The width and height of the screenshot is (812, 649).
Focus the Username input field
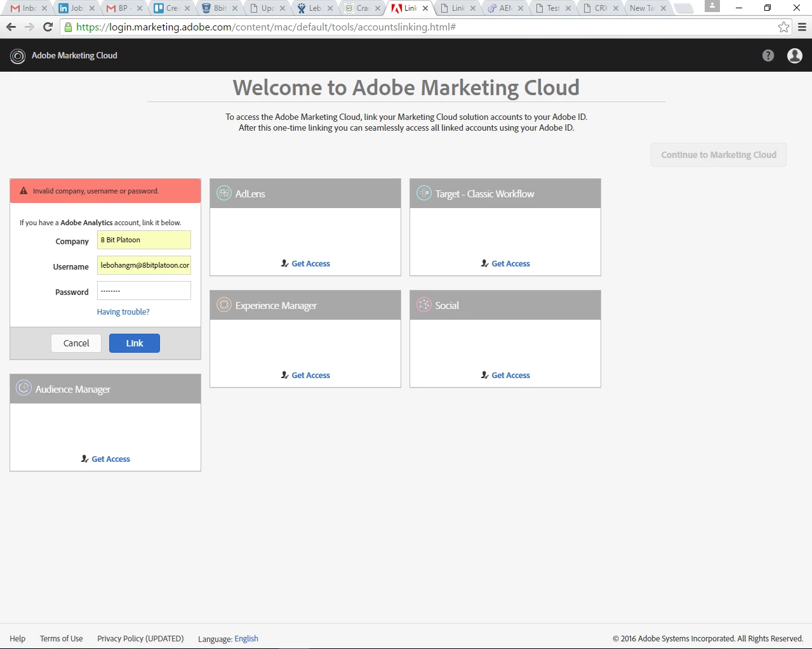coord(144,265)
